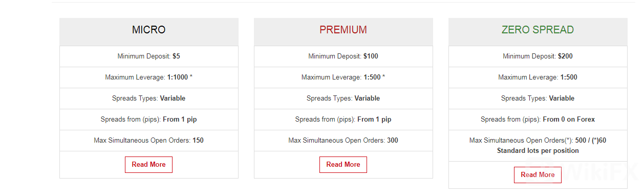Click ZERO SPREAD From 0 on Forex row
Viewport: 644px width, 196px height.
538,120
